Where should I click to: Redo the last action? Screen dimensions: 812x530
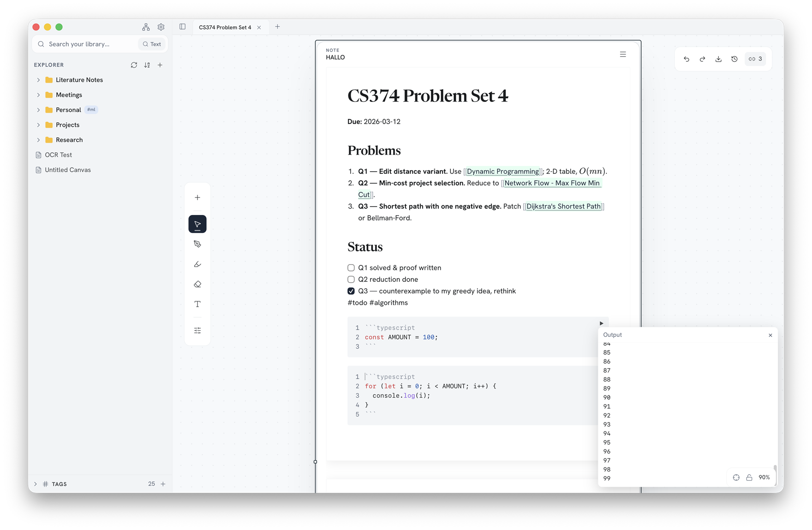[702, 59]
